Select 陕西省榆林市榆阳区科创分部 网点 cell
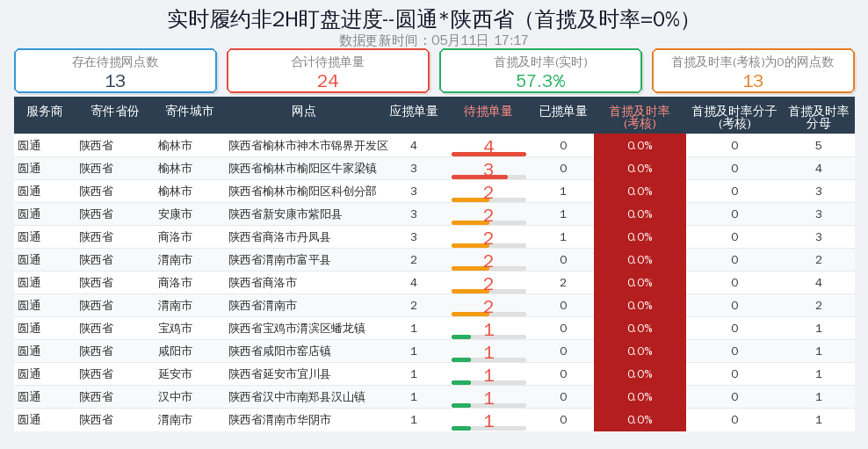 pyautogui.click(x=303, y=191)
